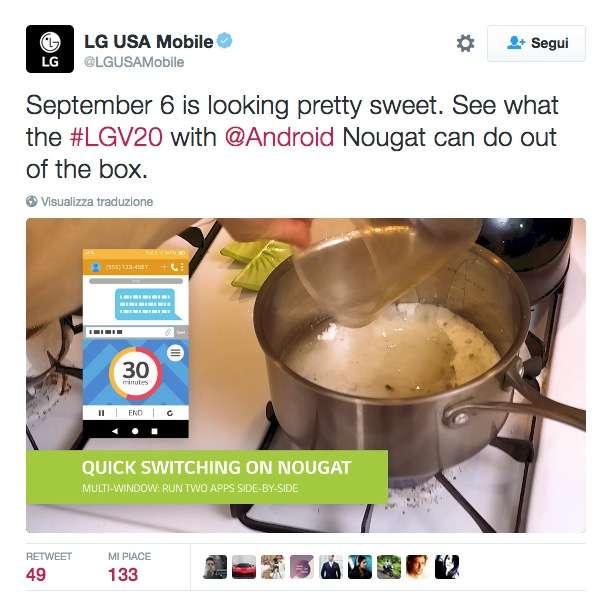Click the man in suit avatar thumbnail
Viewport: 598px width, 599px height.
click(331, 567)
